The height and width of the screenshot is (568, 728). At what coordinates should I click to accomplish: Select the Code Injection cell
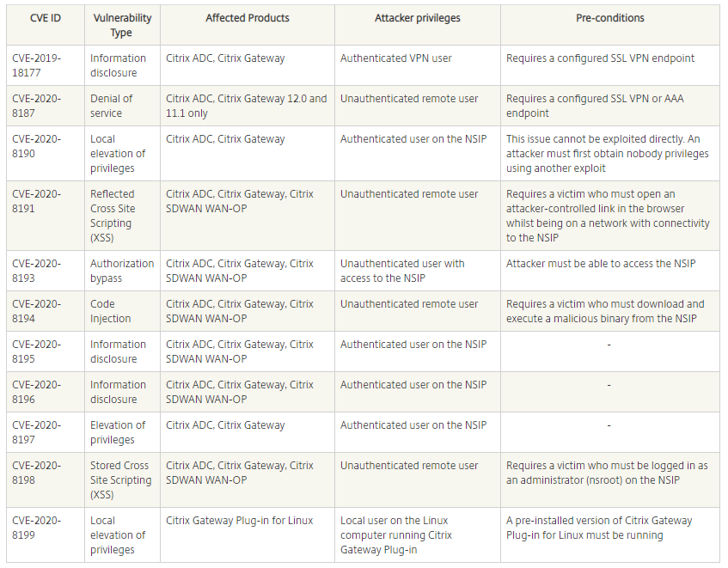[x=111, y=311]
